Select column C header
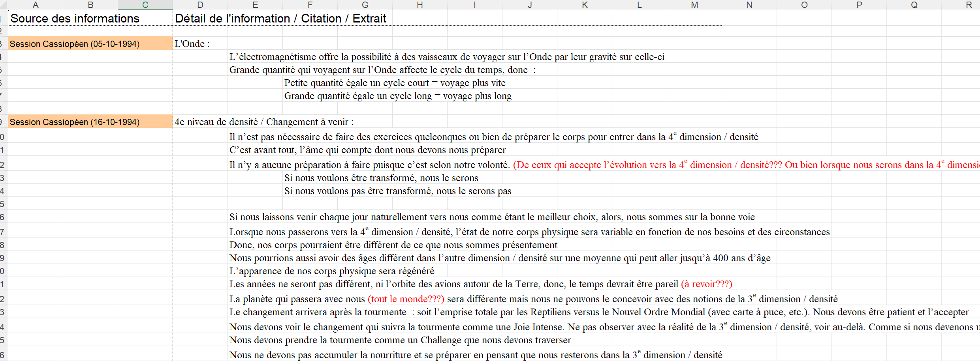 pos(145,5)
